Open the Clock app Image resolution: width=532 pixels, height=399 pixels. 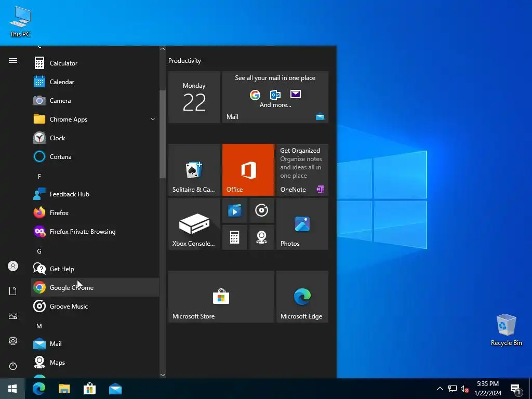coord(95,138)
